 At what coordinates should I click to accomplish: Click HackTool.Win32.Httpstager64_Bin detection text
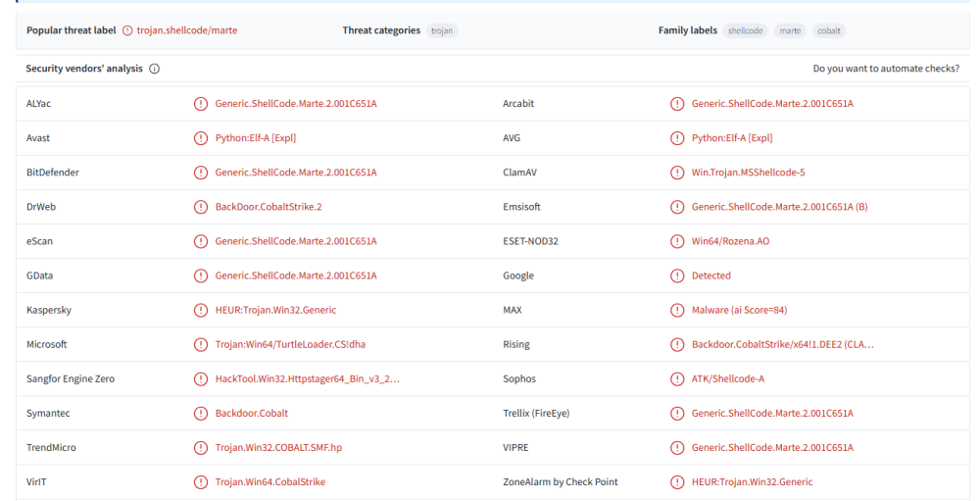[x=308, y=379]
